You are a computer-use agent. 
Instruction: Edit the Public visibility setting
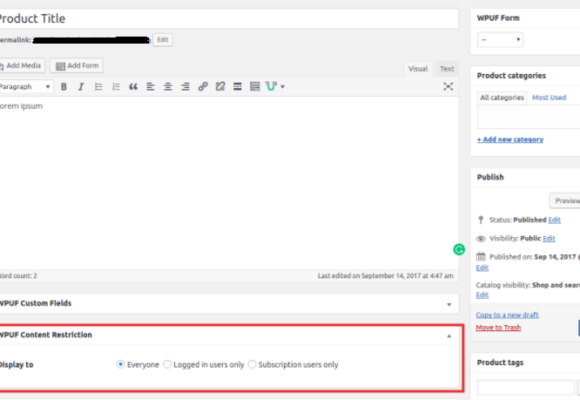(x=549, y=238)
